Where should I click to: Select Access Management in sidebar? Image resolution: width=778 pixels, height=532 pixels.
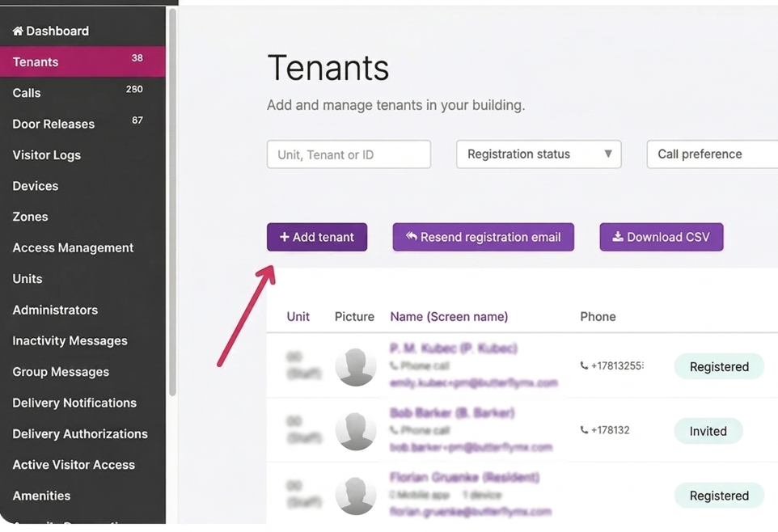click(73, 248)
